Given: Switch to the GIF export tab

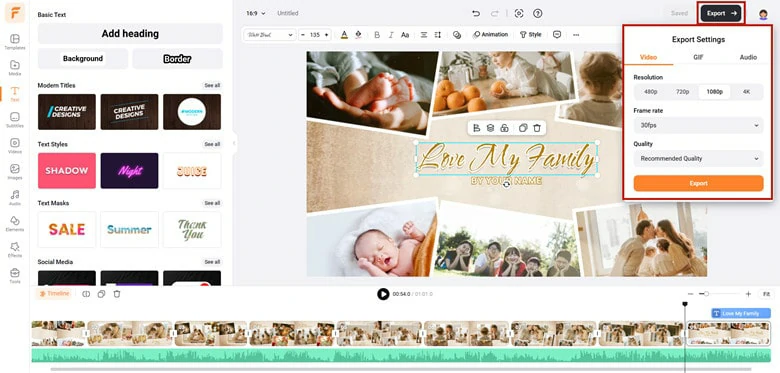Looking at the screenshot, I should click(x=698, y=57).
